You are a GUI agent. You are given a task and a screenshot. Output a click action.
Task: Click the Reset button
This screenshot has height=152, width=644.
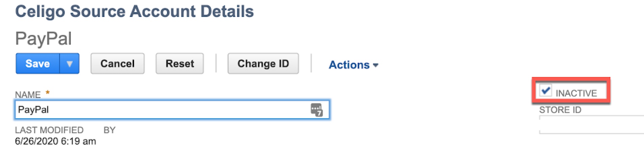(x=180, y=64)
